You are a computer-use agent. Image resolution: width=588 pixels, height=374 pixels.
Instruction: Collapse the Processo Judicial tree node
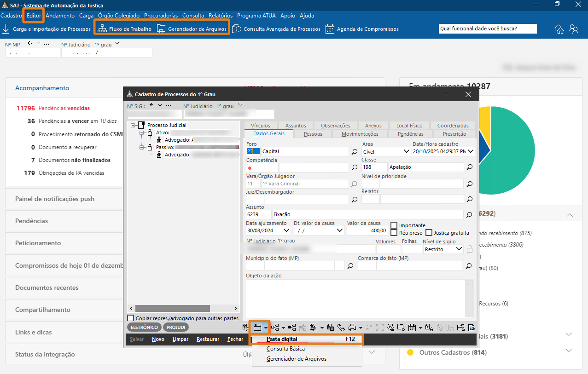(133, 125)
